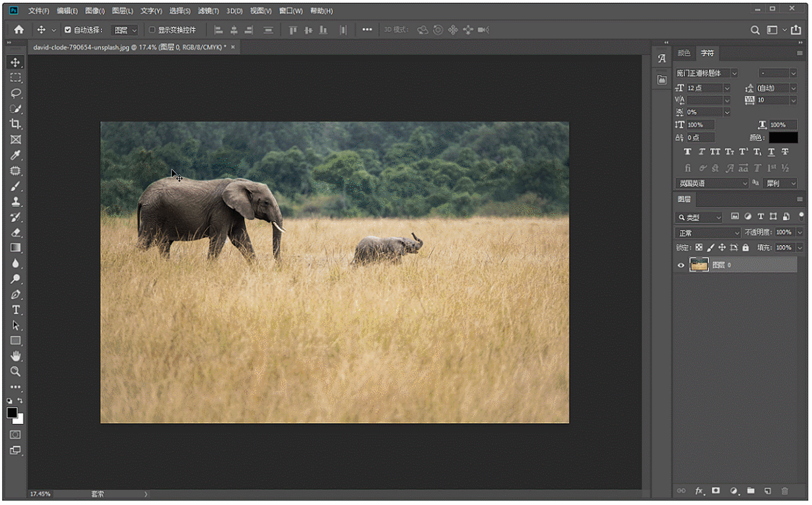
Task: Expand the font size 12点 dropdown
Action: coord(727,88)
